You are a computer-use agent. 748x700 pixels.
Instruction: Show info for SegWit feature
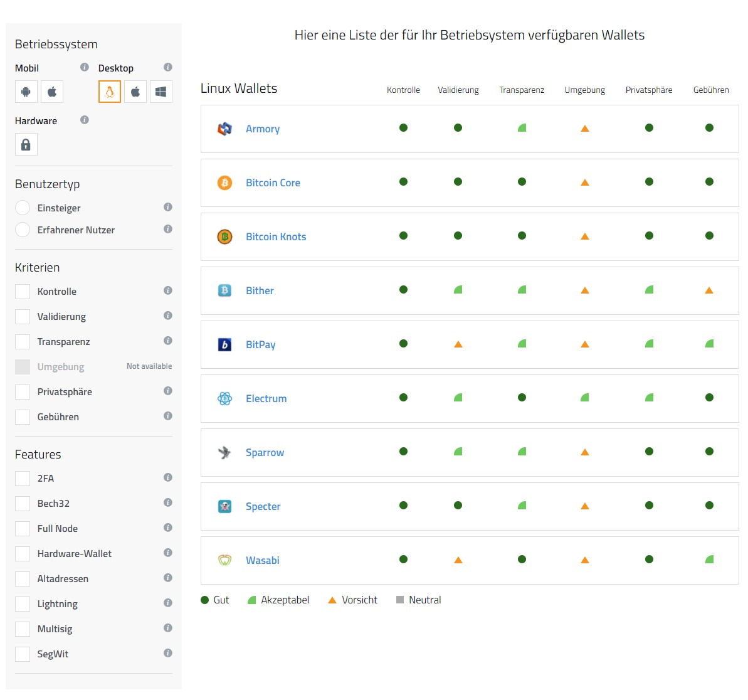pos(168,653)
